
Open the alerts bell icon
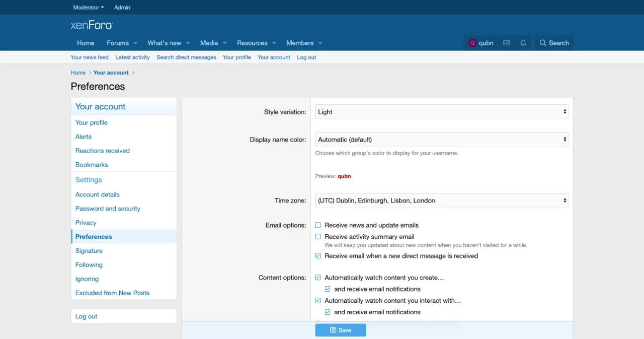[x=523, y=43]
